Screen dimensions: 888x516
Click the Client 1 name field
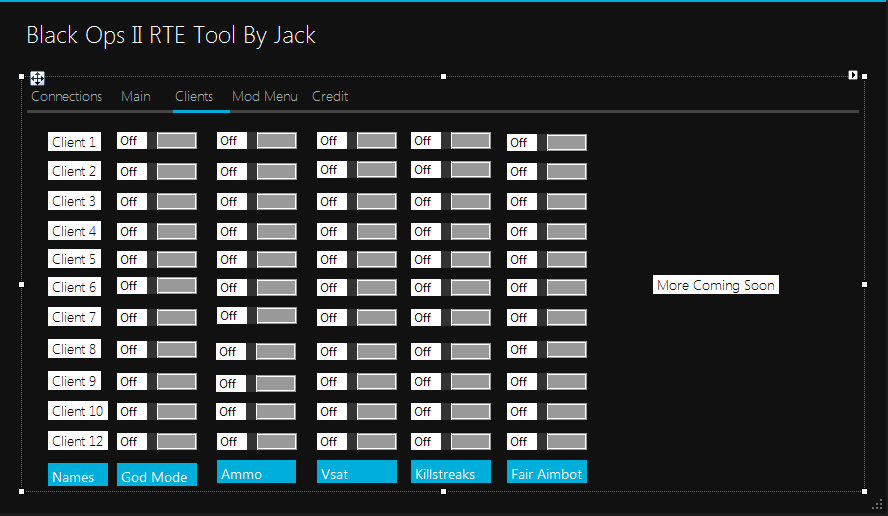(74, 142)
